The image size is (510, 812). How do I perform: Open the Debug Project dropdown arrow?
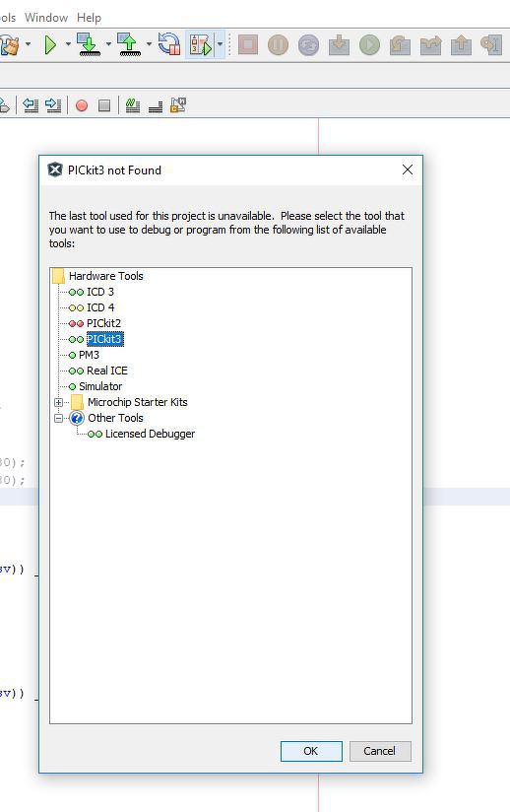point(220,44)
